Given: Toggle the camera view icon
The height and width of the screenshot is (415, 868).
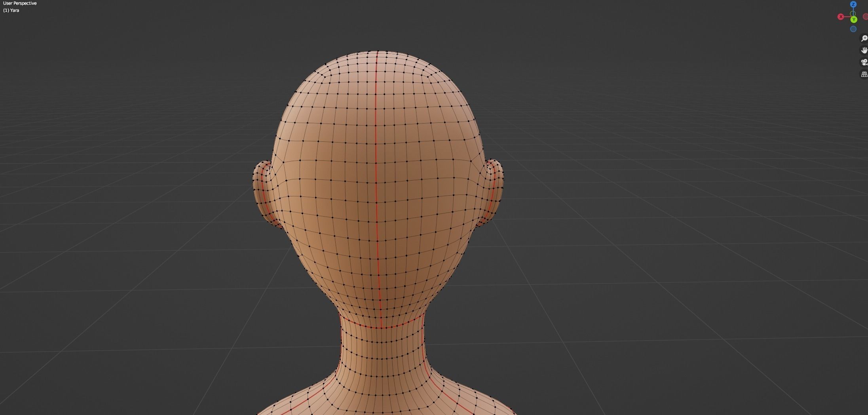Looking at the screenshot, I should 864,62.
